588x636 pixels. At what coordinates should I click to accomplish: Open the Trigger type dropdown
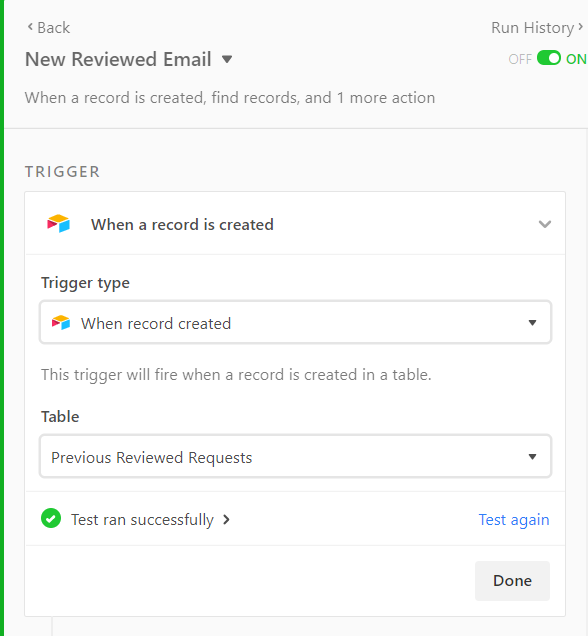(295, 322)
